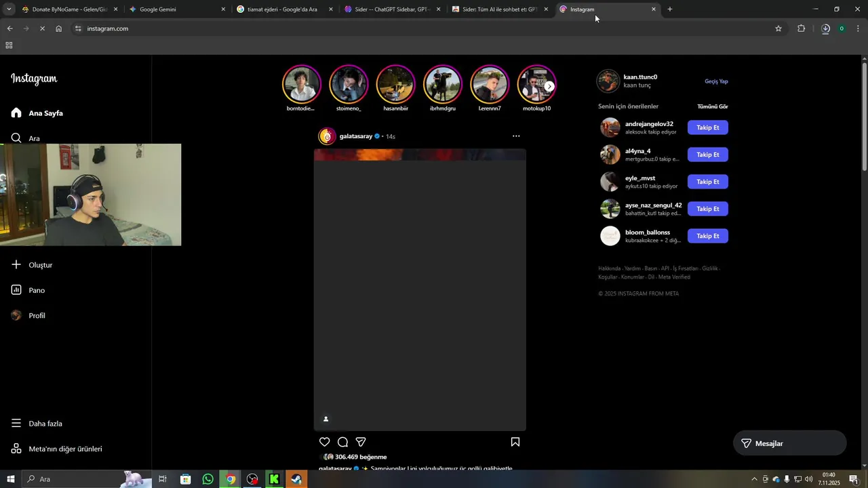Open Meta'nın diğer ürünleri
This screenshot has height=488, width=868.
[x=56, y=449]
